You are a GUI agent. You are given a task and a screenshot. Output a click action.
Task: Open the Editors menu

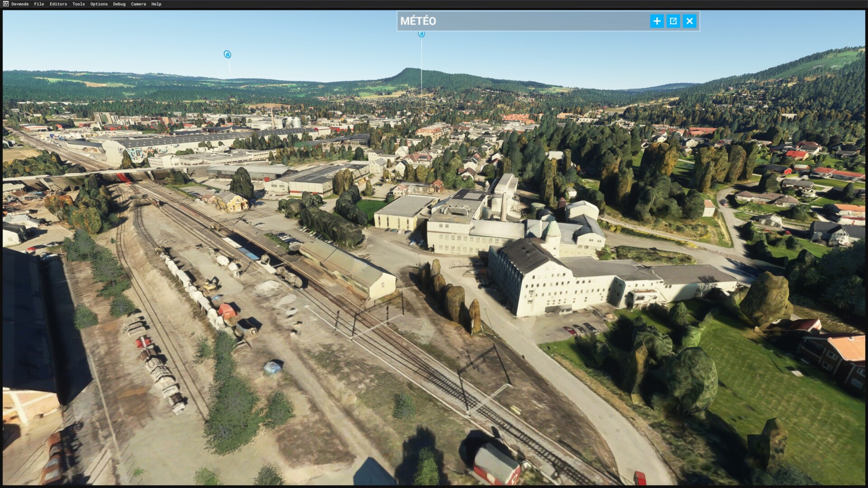tap(58, 4)
